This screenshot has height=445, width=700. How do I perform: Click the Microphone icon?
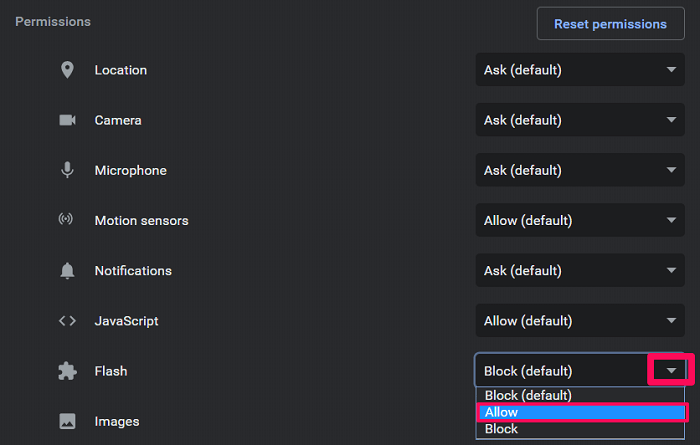point(67,170)
